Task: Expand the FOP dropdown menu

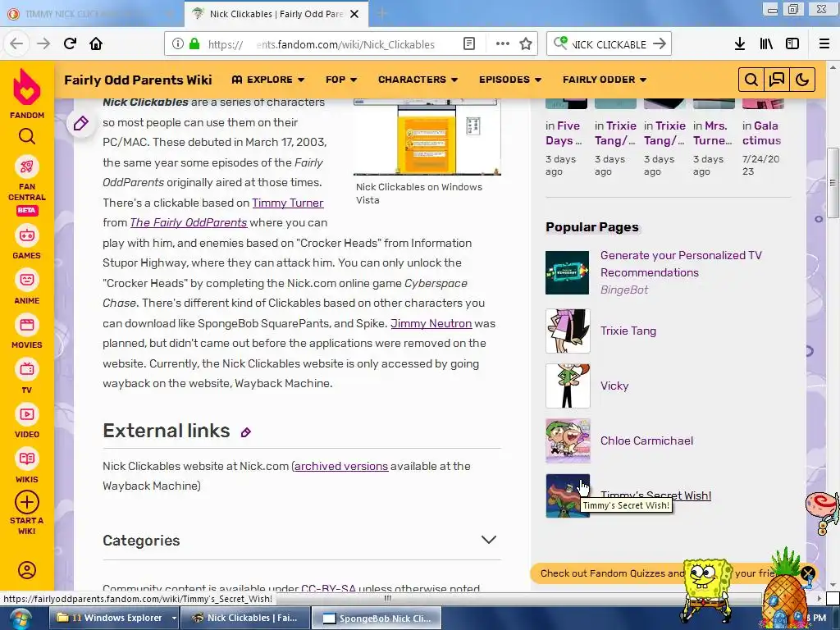Action: click(341, 80)
